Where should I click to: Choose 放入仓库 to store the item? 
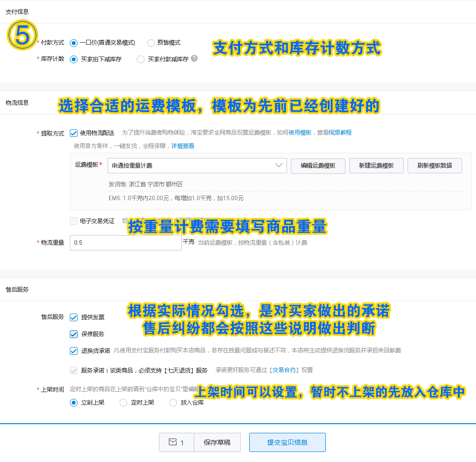173,403
